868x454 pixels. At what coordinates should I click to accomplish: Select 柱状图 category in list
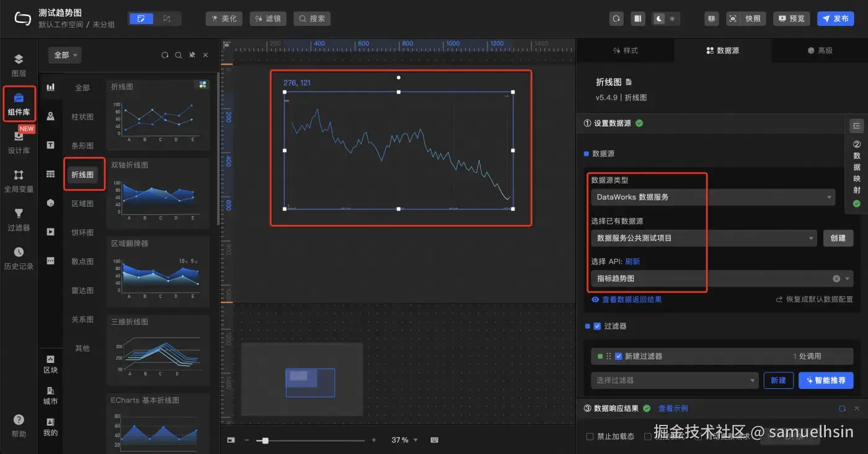tap(82, 116)
